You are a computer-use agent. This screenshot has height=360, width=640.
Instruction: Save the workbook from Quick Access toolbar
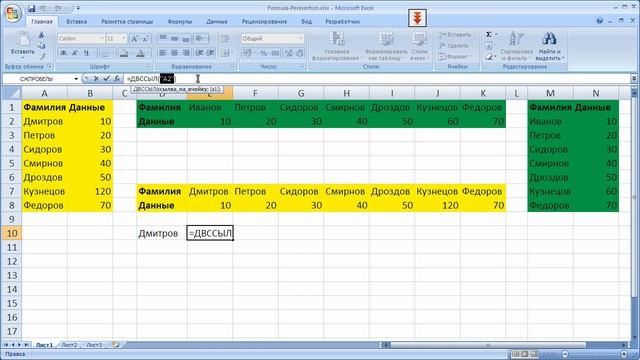tap(31, 8)
